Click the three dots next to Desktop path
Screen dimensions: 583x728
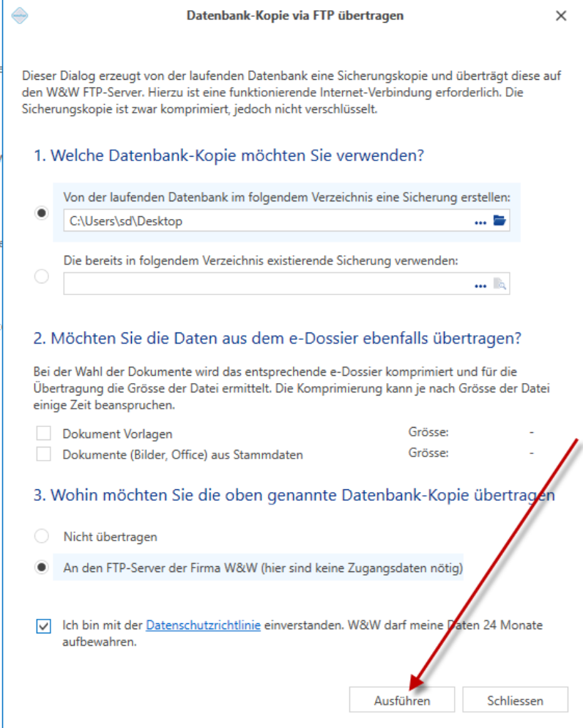tap(480, 223)
